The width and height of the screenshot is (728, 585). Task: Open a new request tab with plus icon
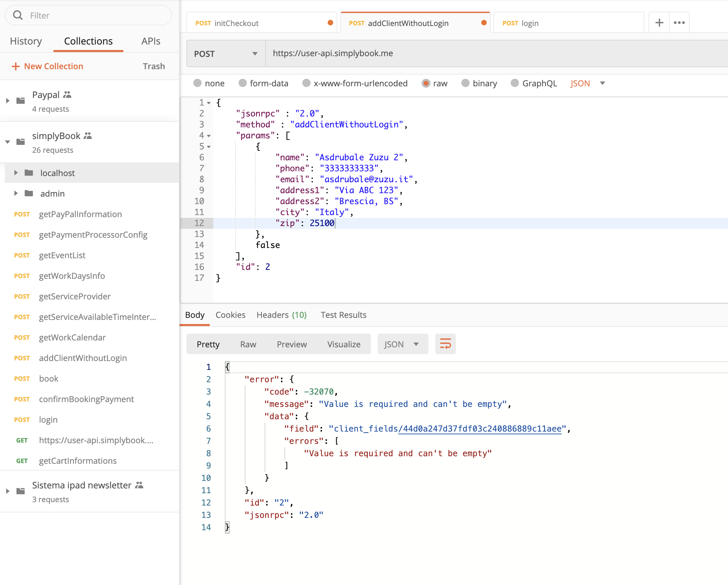click(x=659, y=23)
